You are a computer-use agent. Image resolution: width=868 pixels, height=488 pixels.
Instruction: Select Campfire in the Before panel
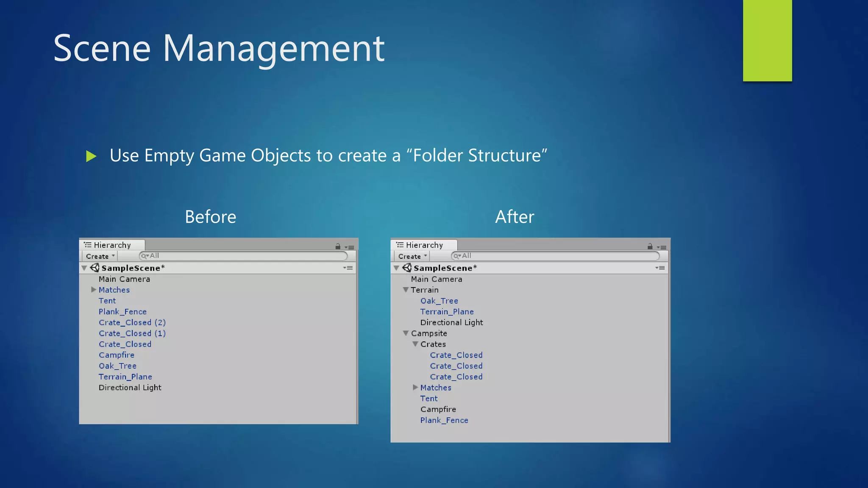click(117, 355)
